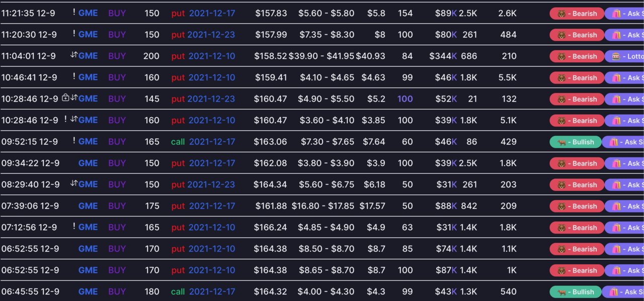The width and height of the screenshot is (644, 301).
Task: Open the 2021-12-17 expiry link in the 09:52:15 row
Action: (x=212, y=142)
